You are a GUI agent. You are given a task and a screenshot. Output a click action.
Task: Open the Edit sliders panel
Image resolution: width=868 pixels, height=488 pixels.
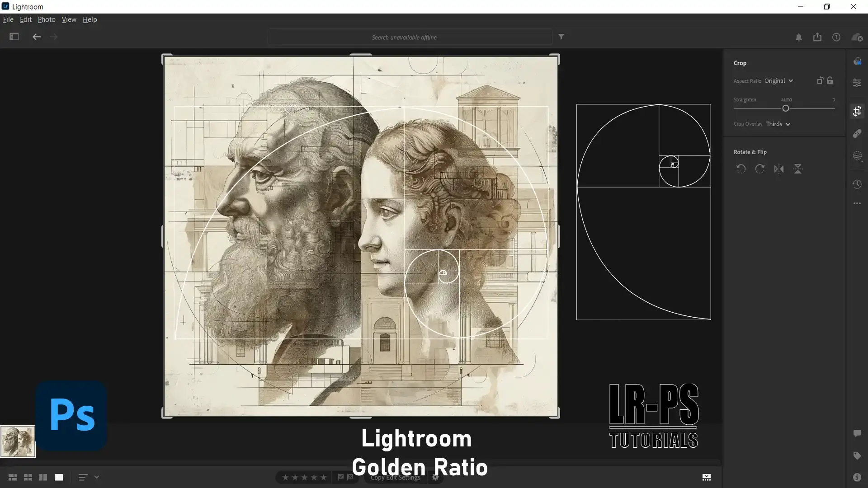point(857,83)
